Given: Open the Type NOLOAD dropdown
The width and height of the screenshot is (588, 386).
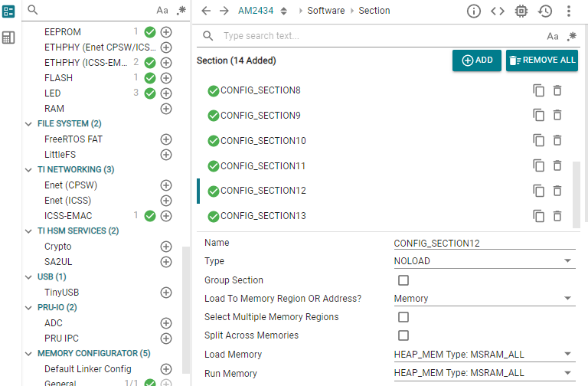Looking at the screenshot, I should point(483,261).
